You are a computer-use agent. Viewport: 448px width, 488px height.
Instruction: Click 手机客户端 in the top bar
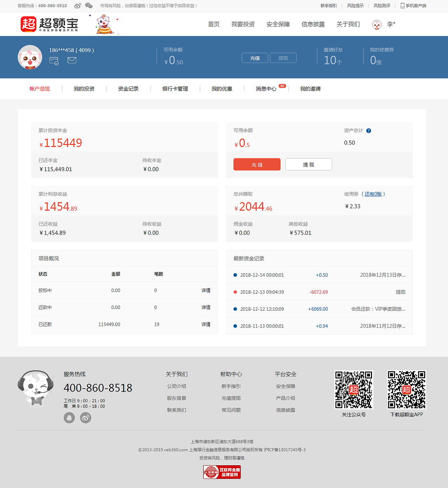click(416, 6)
